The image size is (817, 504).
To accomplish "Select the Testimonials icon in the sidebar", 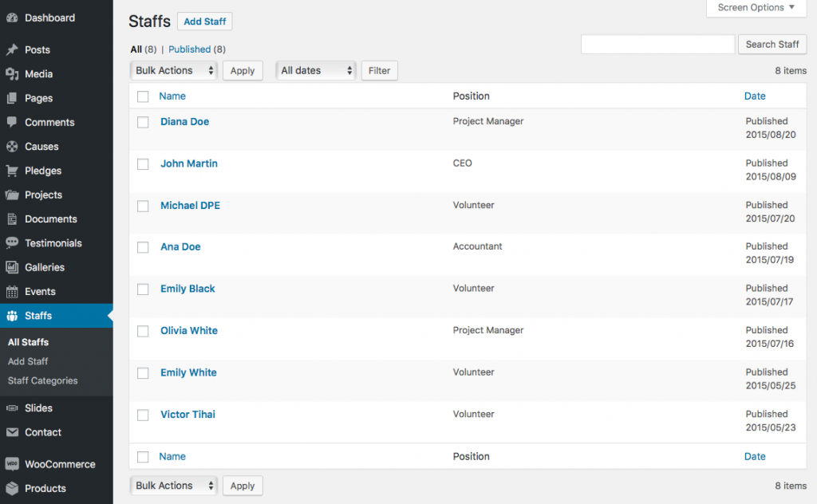I will point(14,242).
